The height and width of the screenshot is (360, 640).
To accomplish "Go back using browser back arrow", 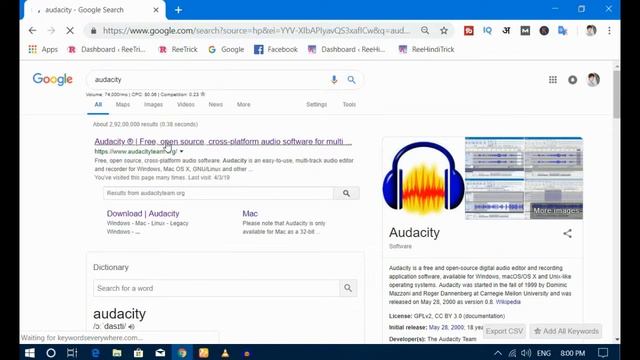I will tap(33, 31).
